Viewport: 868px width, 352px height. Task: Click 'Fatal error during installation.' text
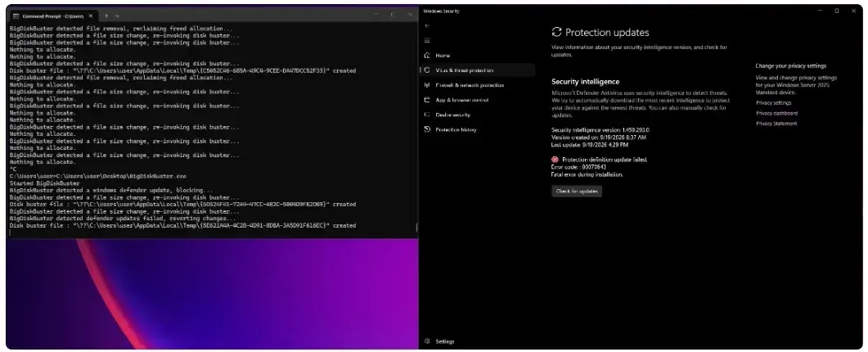click(587, 174)
